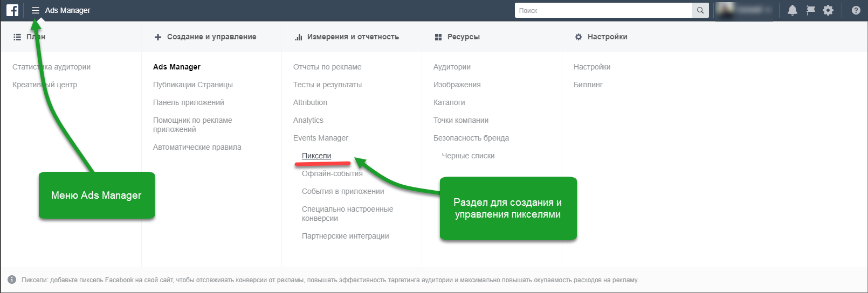Open Специально настроенные конверсии
The image size is (868, 293).
pyautogui.click(x=348, y=214)
